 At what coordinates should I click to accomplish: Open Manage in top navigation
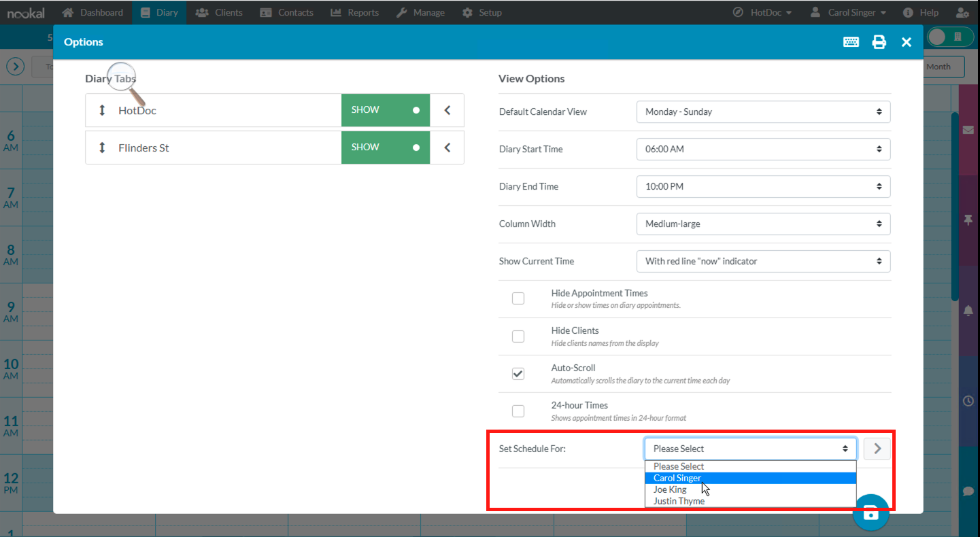(x=420, y=12)
